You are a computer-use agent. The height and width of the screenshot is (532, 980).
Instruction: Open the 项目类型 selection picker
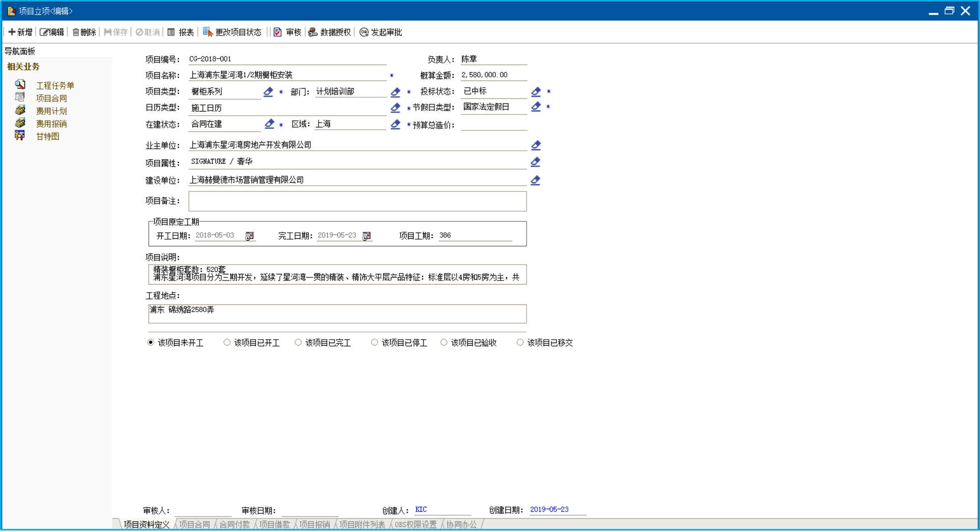click(x=268, y=92)
